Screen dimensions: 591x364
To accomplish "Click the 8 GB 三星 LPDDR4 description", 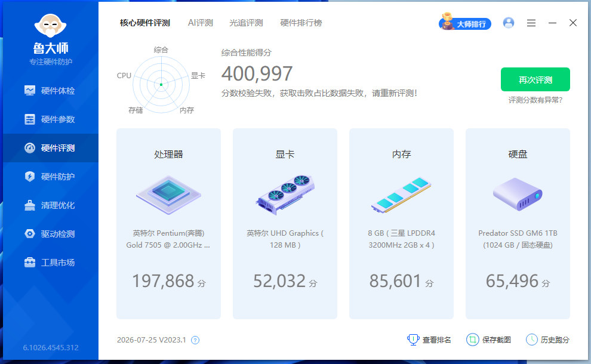I will 401,239.
